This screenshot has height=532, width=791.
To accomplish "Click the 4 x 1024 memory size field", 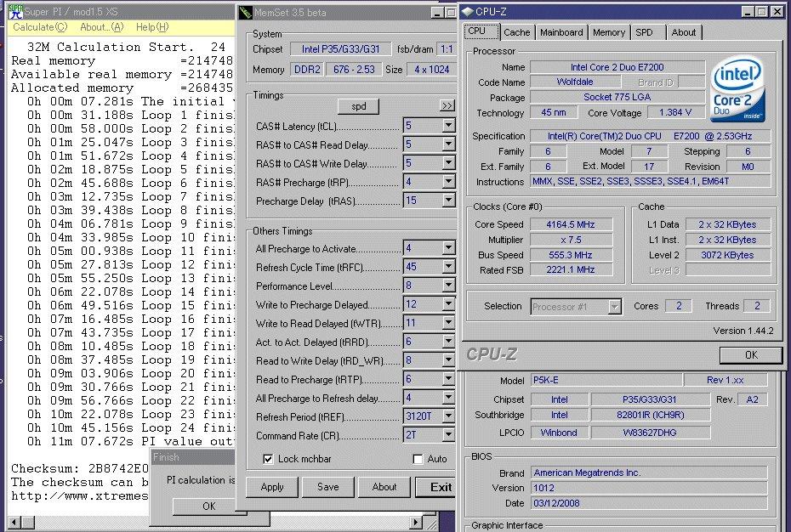I will click(x=431, y=70).
